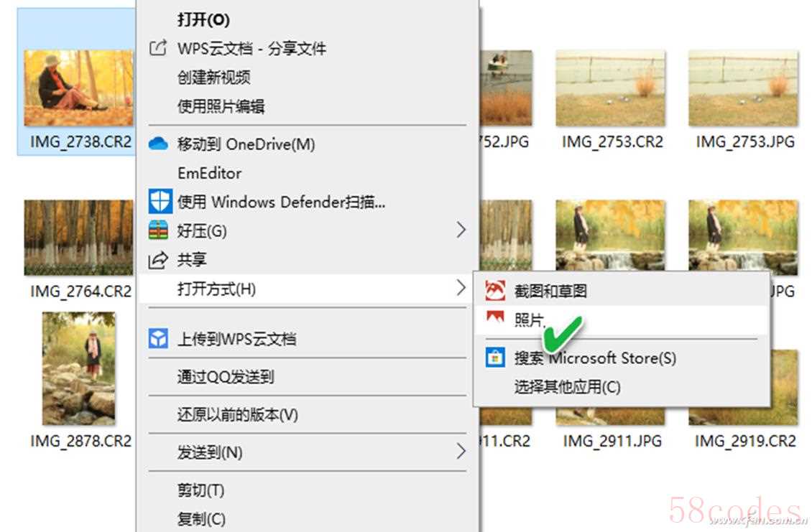This screenshot has height=532, width=812.
Task: Select the IMG_2753.CR2 thumbnail
Action: [611, 88]
